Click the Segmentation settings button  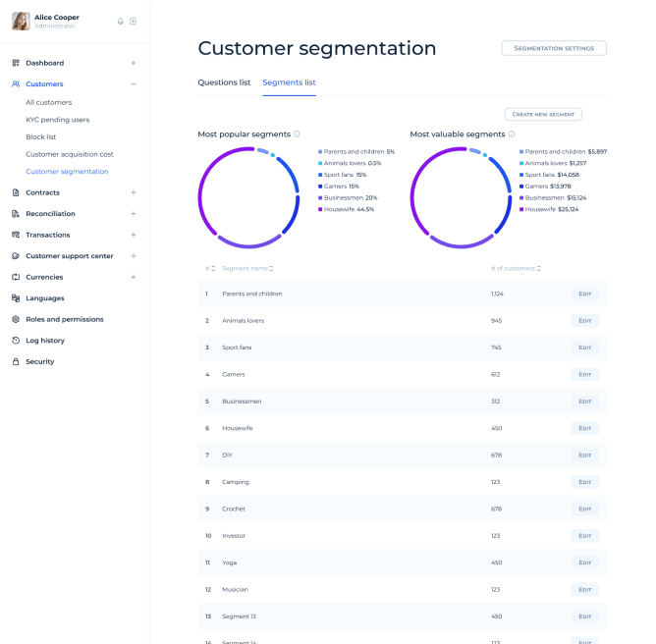coord(554,48)
